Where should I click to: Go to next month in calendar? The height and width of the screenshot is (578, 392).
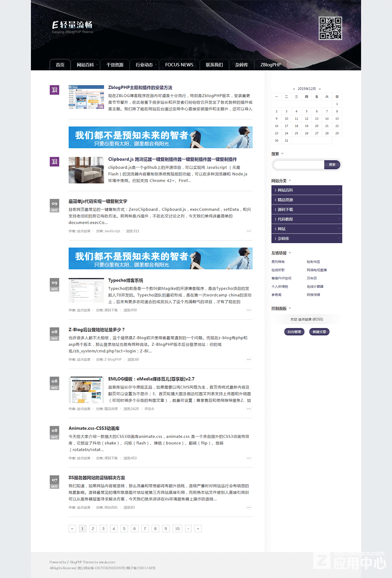pos(320,89)
